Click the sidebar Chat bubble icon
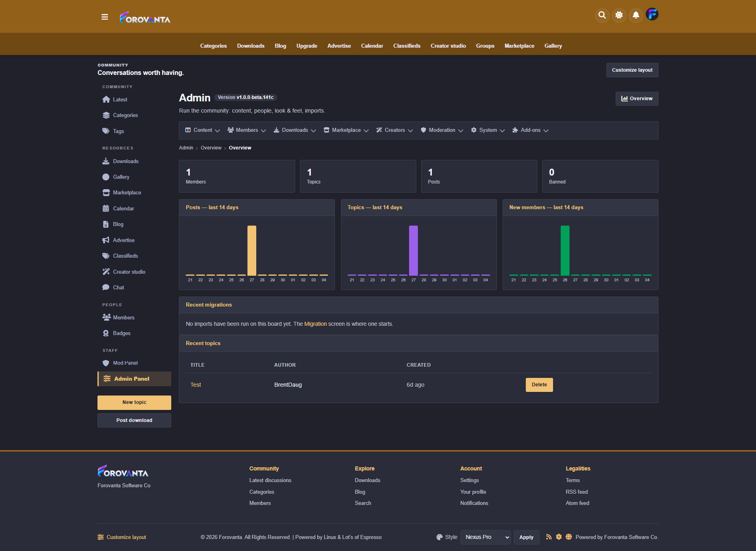 coord(106,287)
